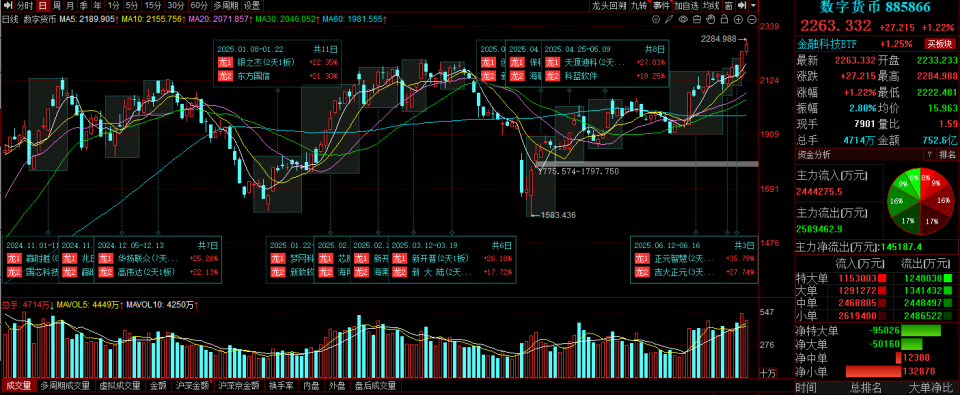Click the 排名 button in 资金分析
The image size is (960, 395).
(x=947, y=154)
